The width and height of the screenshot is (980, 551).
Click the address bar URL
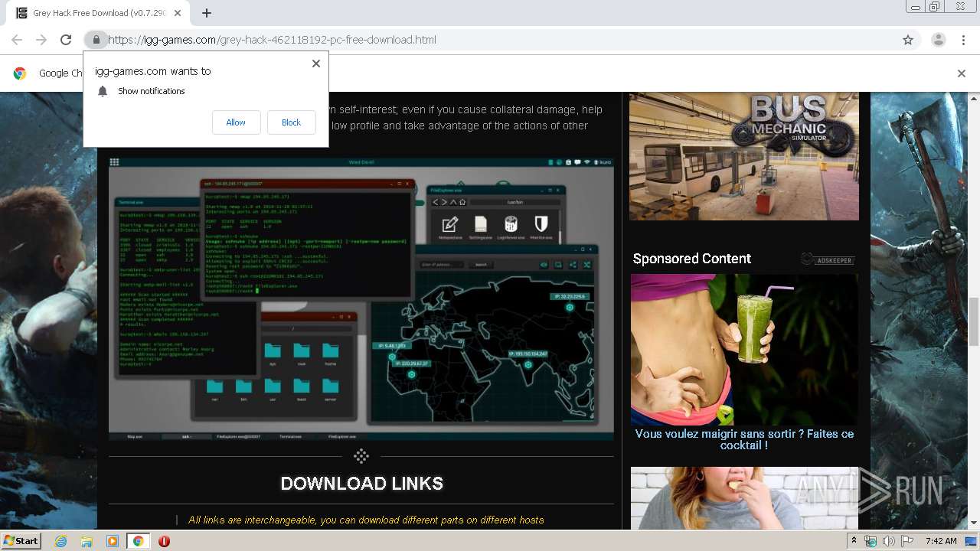272,40
